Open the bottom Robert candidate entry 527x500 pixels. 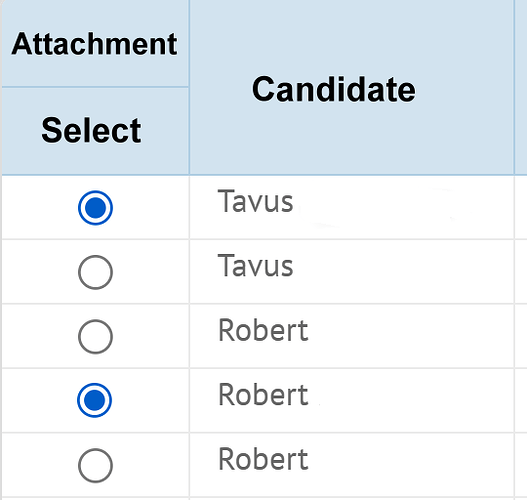point(263,459)
